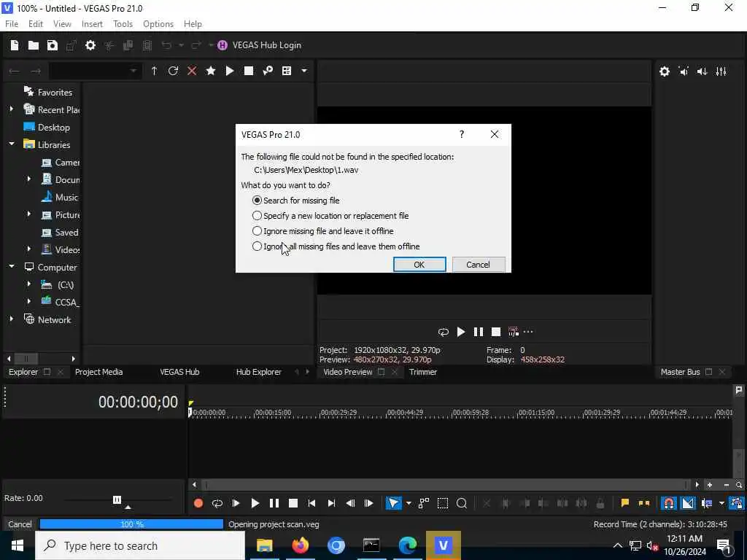Screen dimensions: 747x560
Task: Select Desktop in the Explorer tree
Action: (53, 127)
